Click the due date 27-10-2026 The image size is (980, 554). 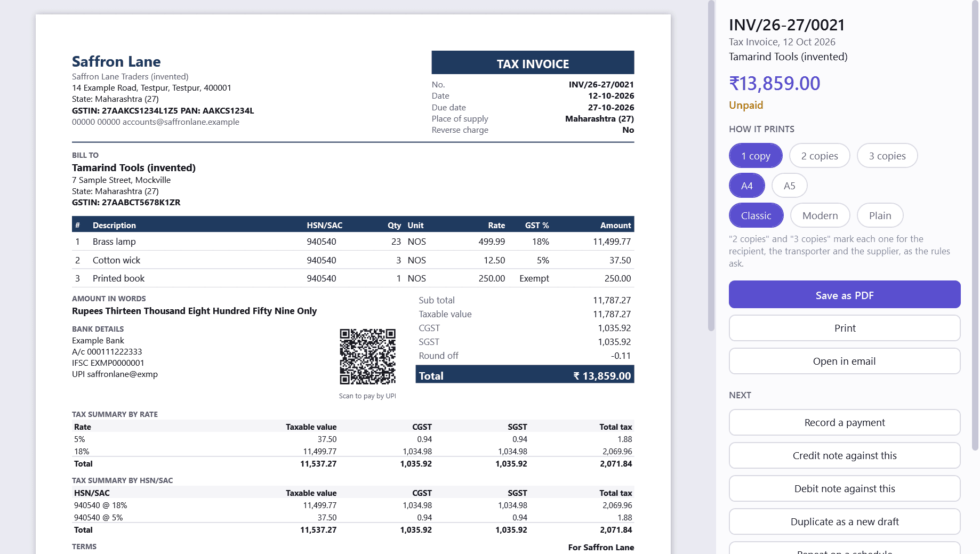point(611,107)
